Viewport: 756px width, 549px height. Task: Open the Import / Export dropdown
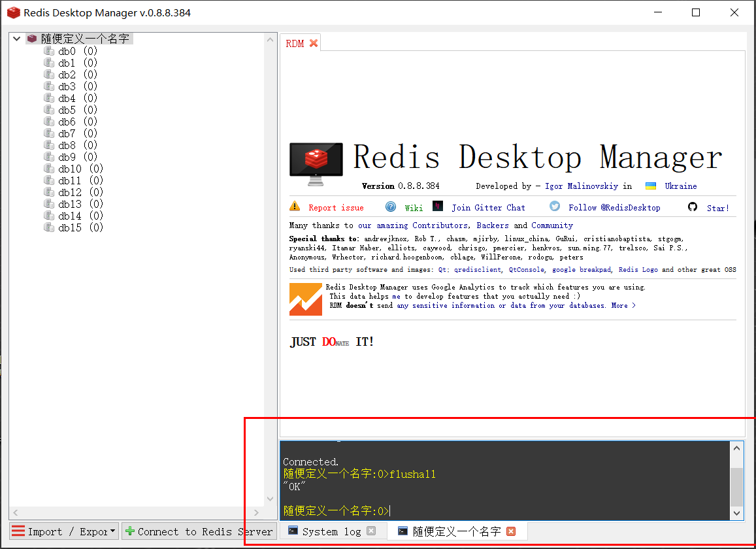(64, 531)
